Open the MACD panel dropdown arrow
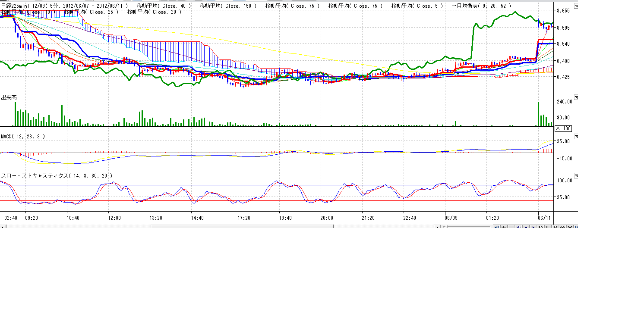 tap(575, 137)
